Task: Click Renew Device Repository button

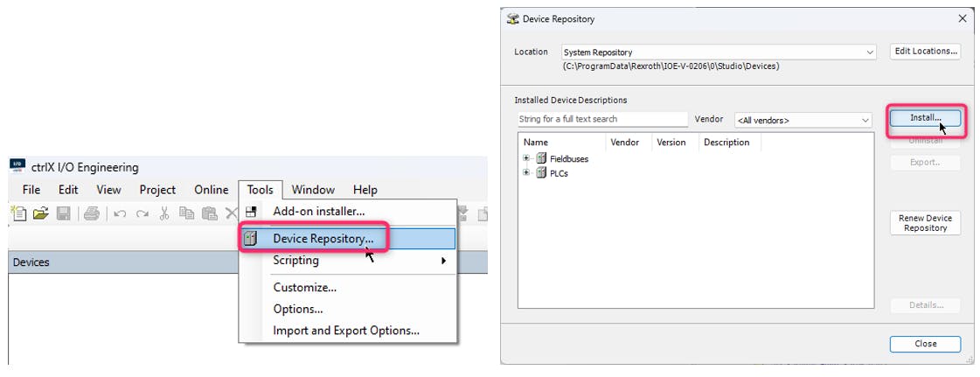Action: pyautogui.click(x=925, y=223)
